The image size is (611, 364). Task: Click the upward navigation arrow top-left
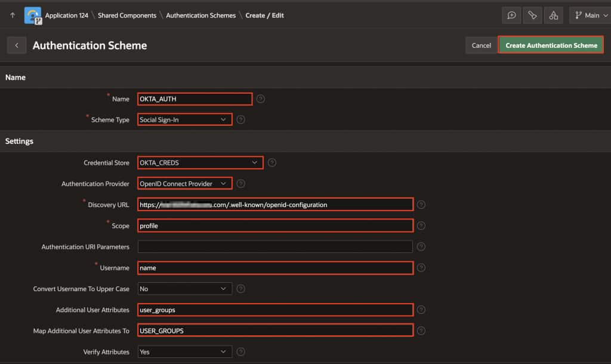pos(12,15)
